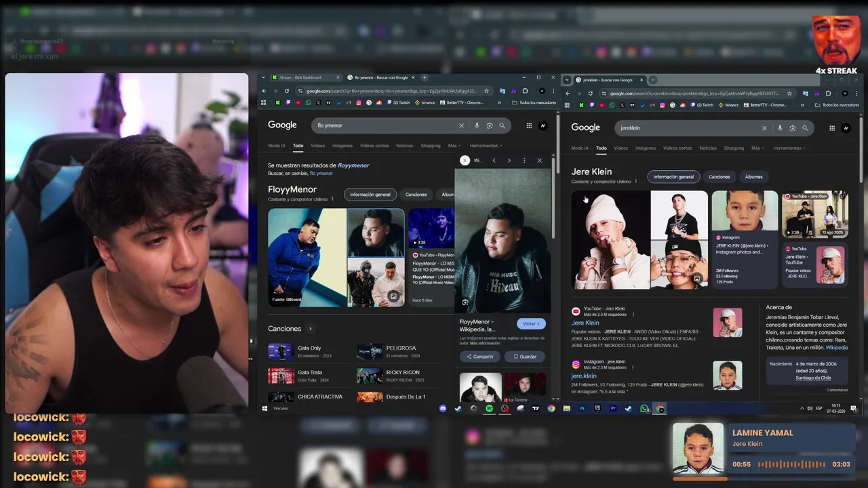Start voice search in jereklein window
The height and width of the screenshot is (488, 868).
point(780,128)
